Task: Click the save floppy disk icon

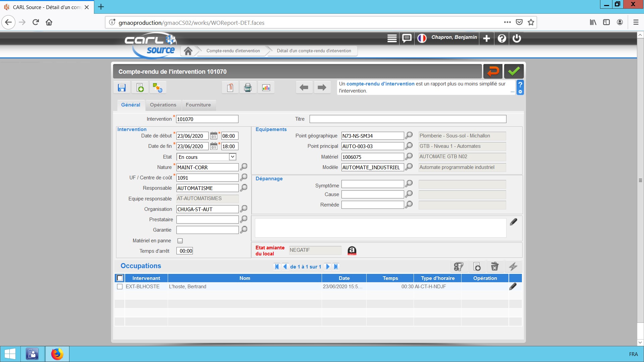Action: pyautogui.click(x=122, y=88)
